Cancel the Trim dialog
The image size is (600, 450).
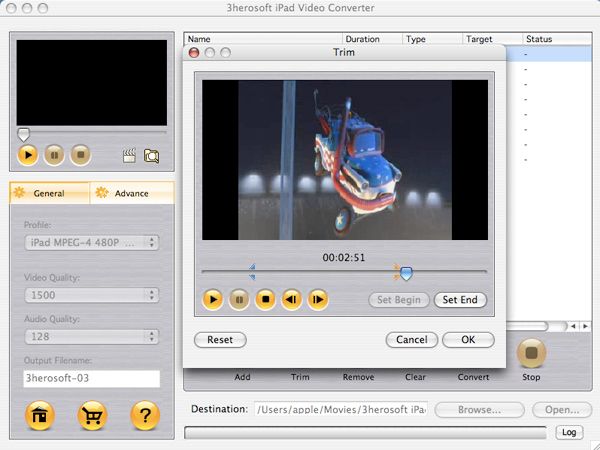point(412,340)
